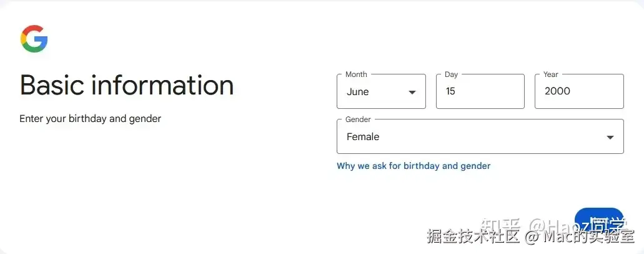Screen dimensions: 644x254
Task: Click the "2000" value in Year
Action: point(557,91)
